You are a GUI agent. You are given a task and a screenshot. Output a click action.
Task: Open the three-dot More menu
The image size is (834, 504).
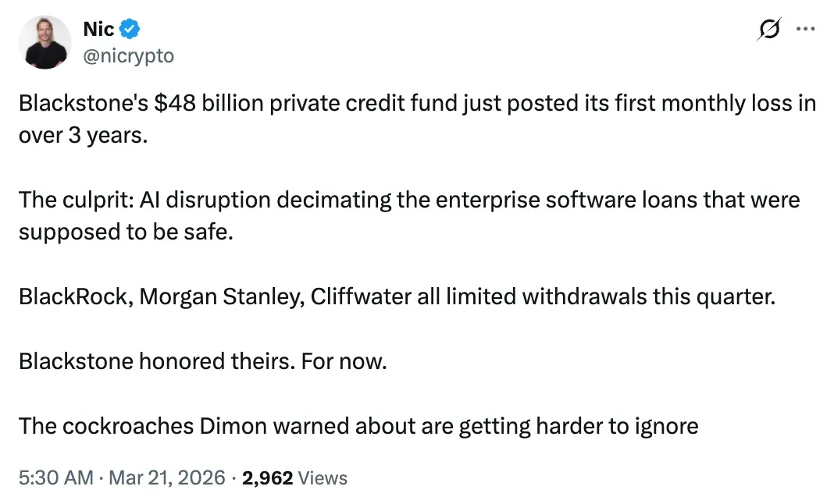click(804, 29)
